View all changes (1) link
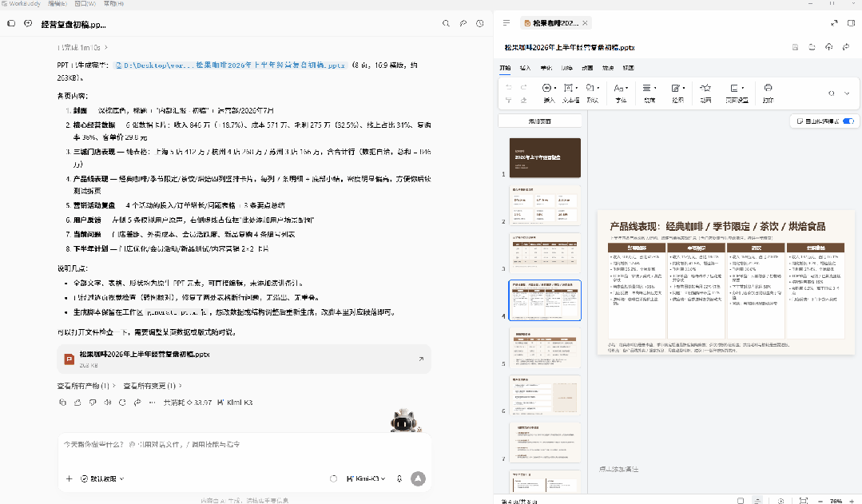862x504 pixels. point(153,386)
